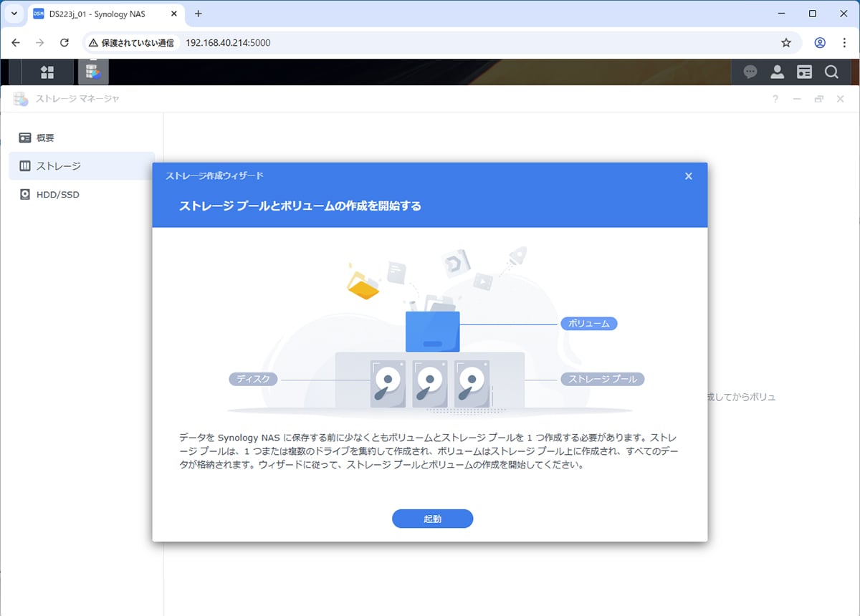Bookmark this page with the star icon
The image size is (860, 616).
click(786, 43)
